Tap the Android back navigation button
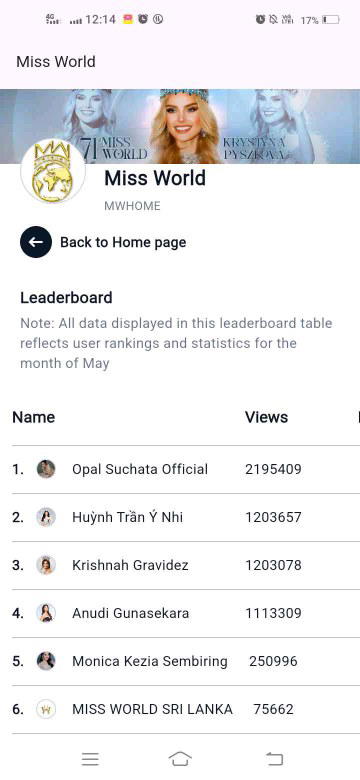The image size is (360, 780). pos(274,759)
